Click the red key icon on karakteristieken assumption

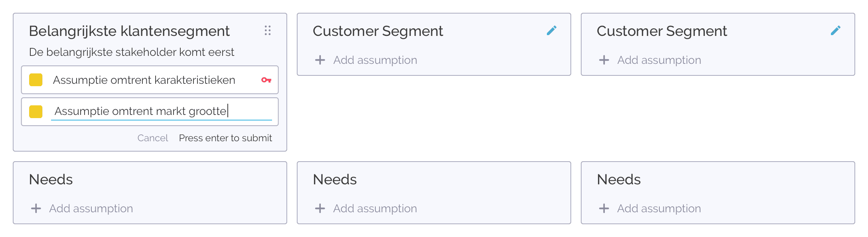266,80
